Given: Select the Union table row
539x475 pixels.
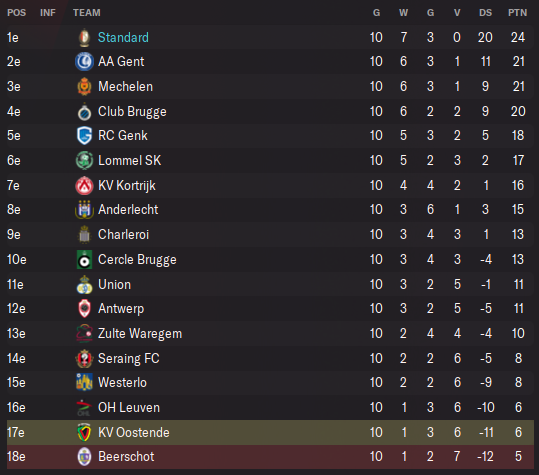Looking at the screenshot, I should pyautogui.click(x=270, y=285).
